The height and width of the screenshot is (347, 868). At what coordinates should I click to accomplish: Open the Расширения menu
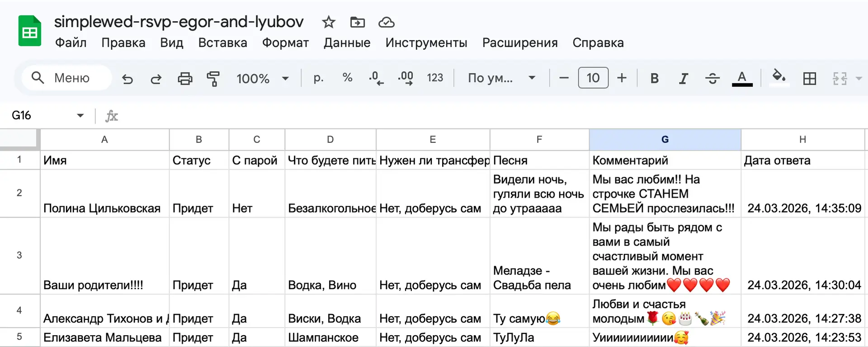click(520, 43)
